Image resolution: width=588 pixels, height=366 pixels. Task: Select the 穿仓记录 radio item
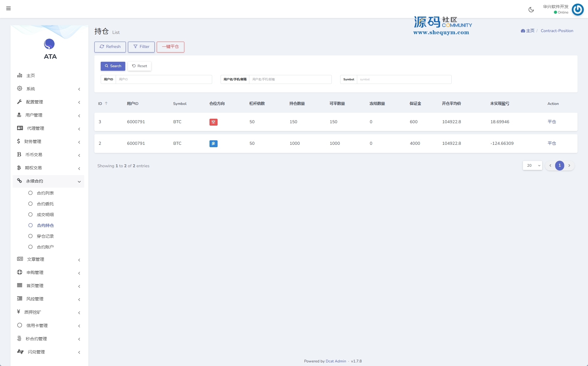[x=30, y=236]
